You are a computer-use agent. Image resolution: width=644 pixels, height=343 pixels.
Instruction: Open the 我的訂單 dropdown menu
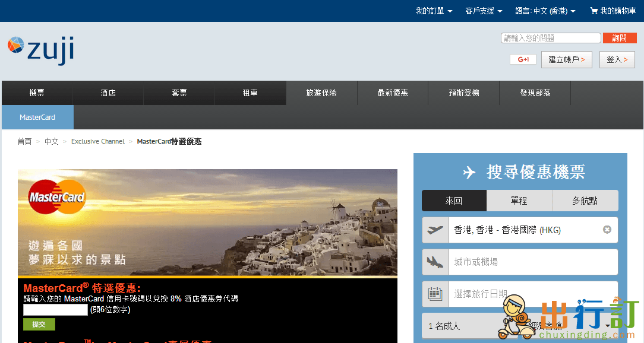(x=434, y=11)
